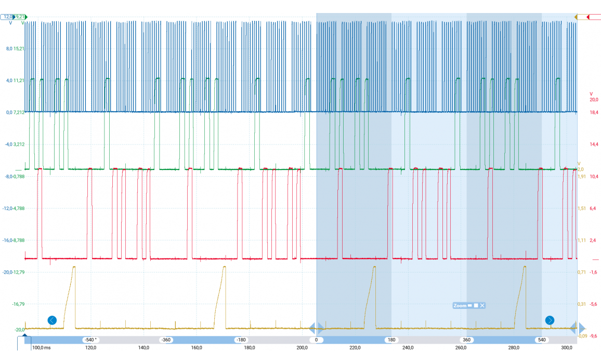
Task: Select the blue channel 12,0 axis handle
Action: tap(9, 17)
